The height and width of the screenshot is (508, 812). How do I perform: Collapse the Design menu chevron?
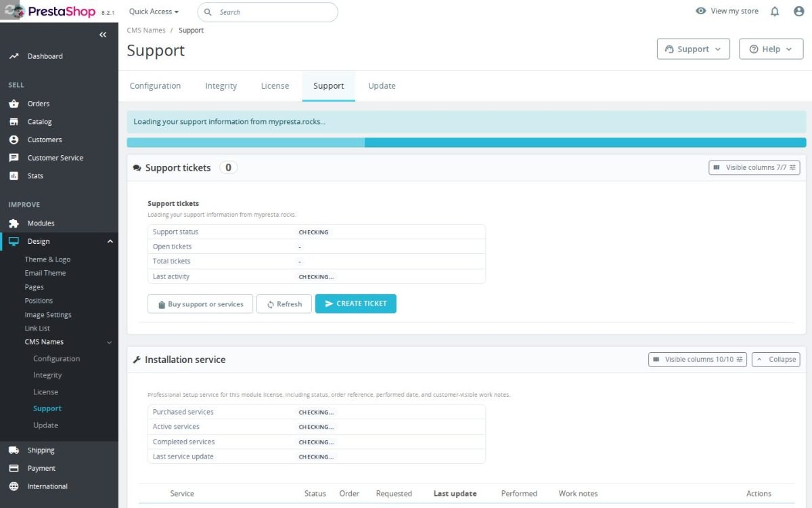(x=110, y=241)
